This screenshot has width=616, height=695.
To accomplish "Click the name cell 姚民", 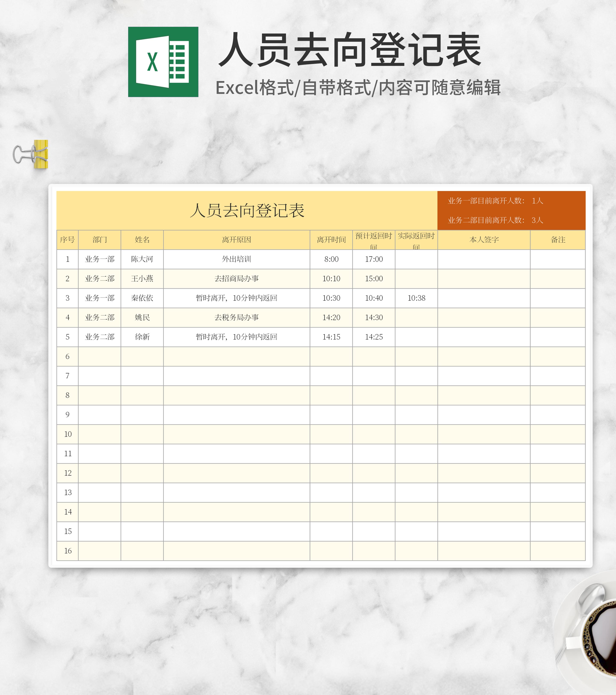I will coord(142,318).
